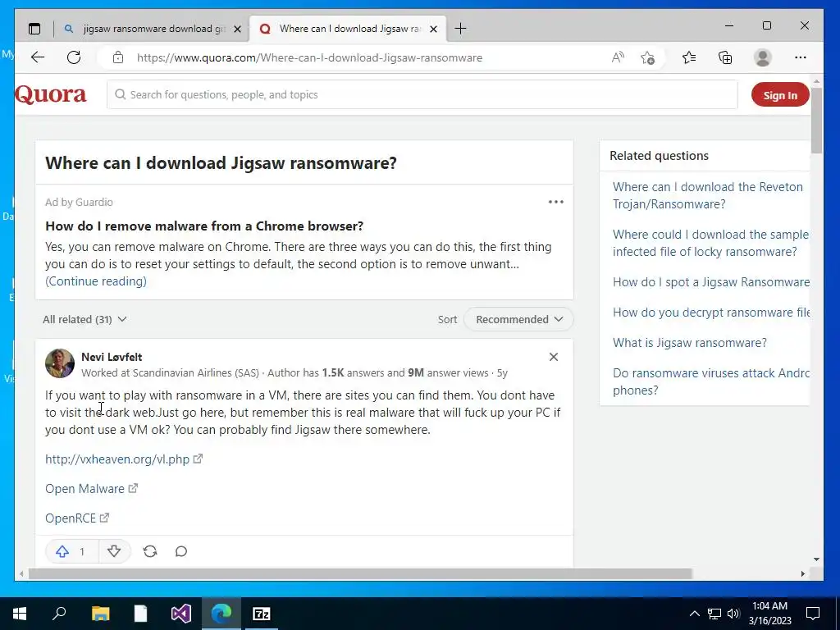
Task: Click the scroll right arrow on horizontal scrollbar
Action: [802, 573]
